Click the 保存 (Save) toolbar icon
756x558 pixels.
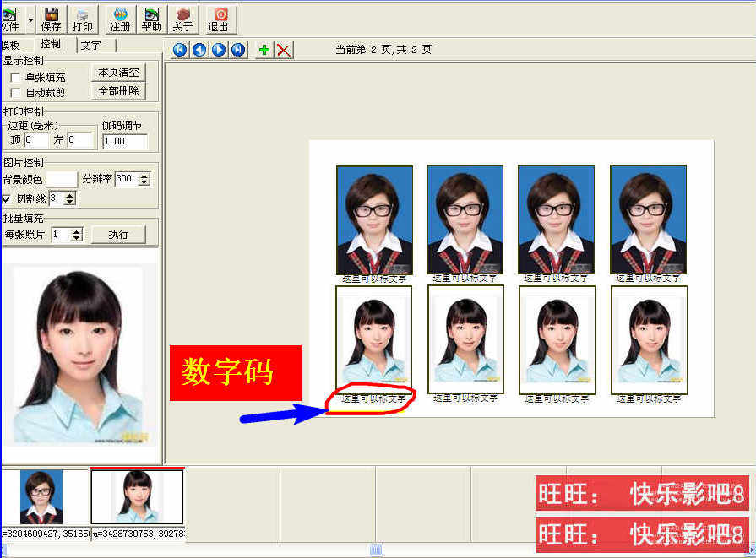pos(52,19)
